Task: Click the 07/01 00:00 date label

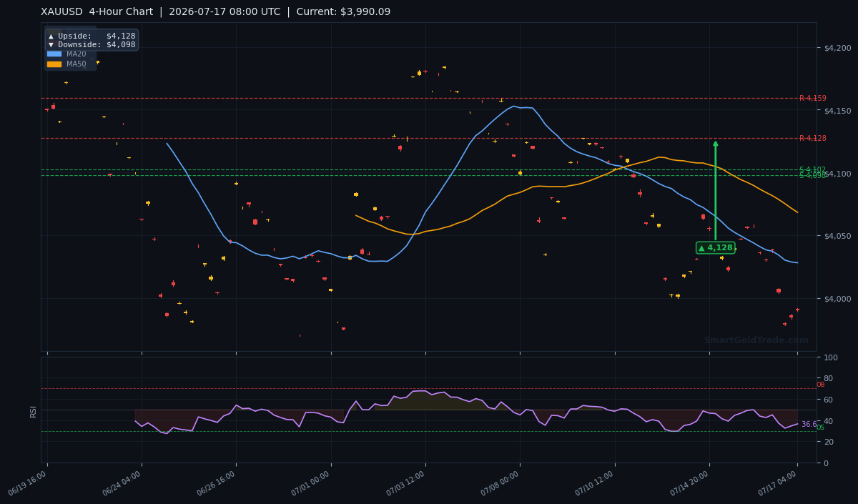Action: [312, 483]
